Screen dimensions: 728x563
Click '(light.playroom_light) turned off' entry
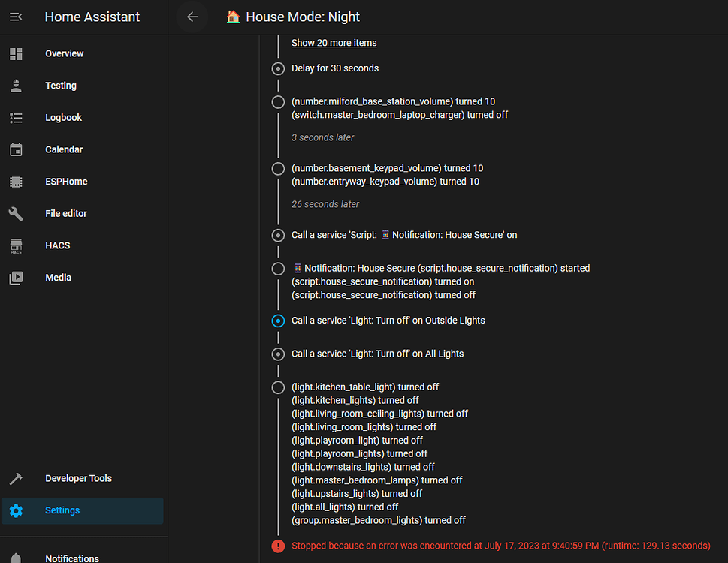click(357, 441)
